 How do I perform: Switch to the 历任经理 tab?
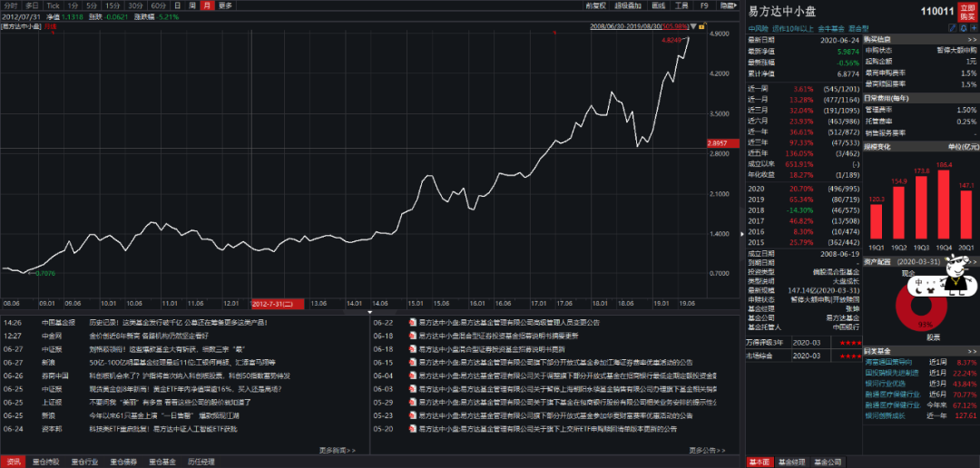coord(201,463)
